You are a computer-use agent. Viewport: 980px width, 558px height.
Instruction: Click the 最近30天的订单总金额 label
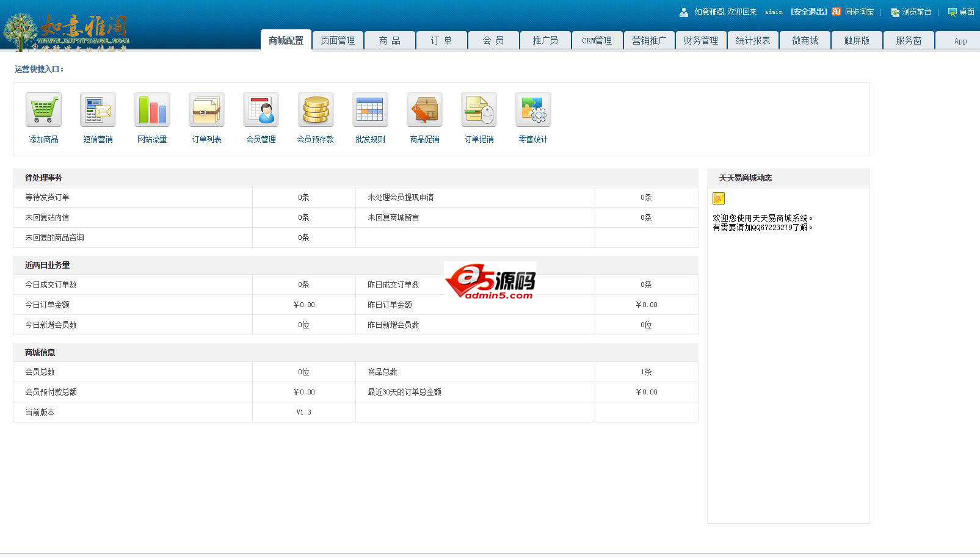(x=404, y=392)
